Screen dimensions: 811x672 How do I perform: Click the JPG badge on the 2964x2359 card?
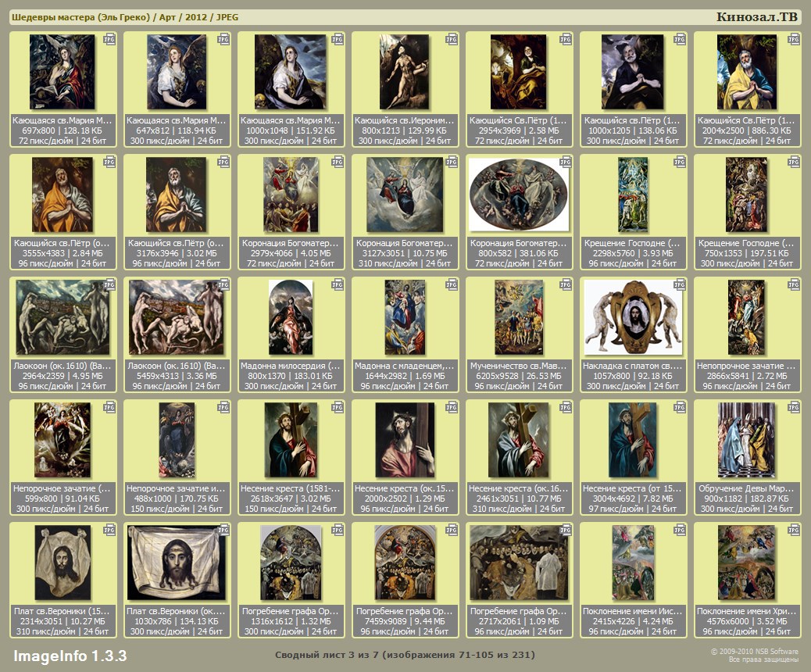[x=109, y=284]
